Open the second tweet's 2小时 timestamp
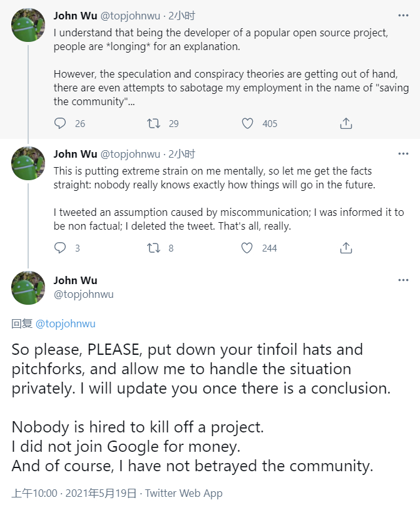Screen dimensions: 420x510 [182, 154]
